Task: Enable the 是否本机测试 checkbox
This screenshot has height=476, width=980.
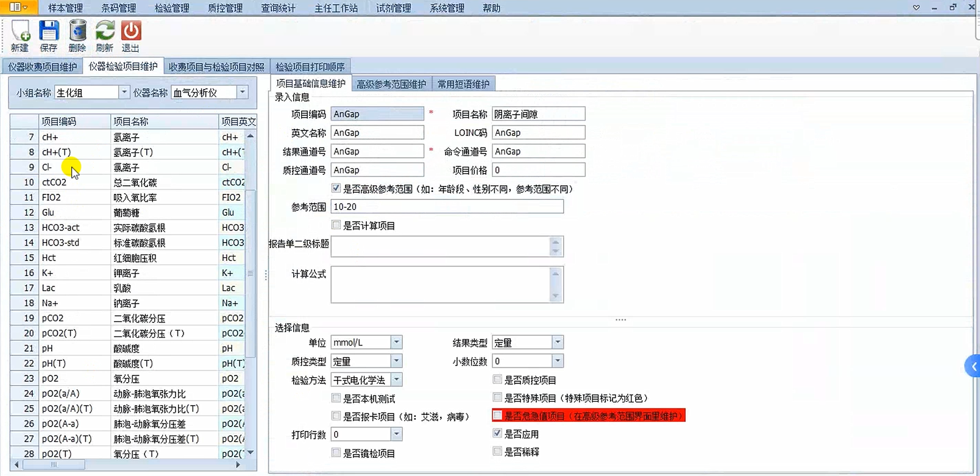Action: 336,398
